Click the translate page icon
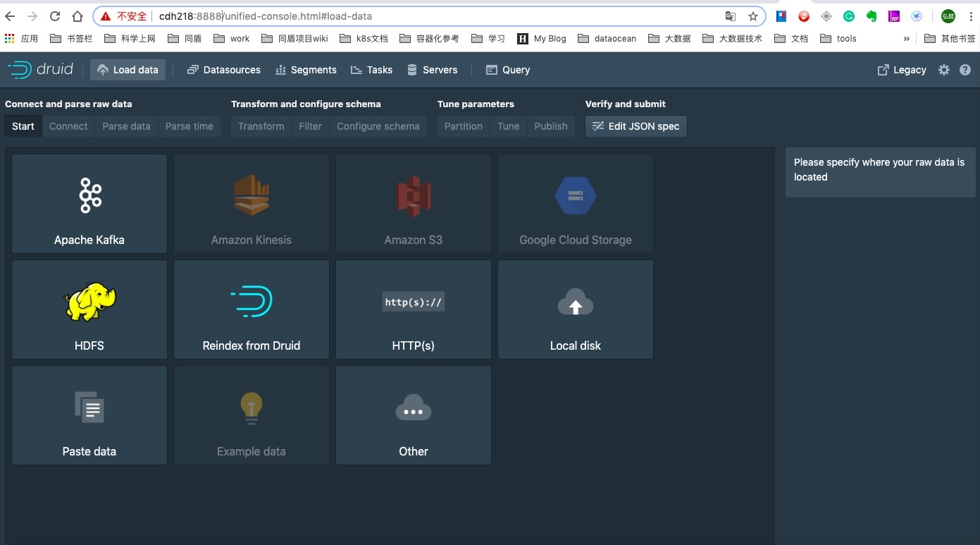 click(x=731, y=16)
